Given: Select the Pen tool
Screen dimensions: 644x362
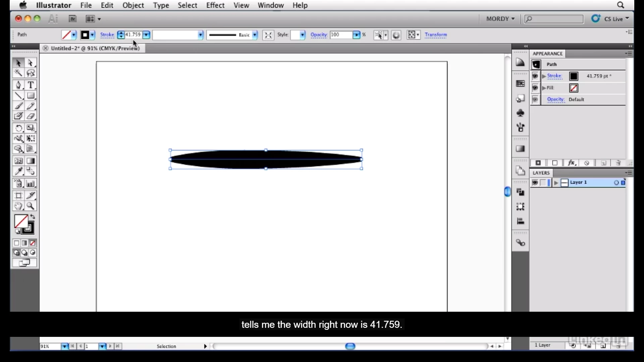Looking at the screenshot, I should click(x=18, y=85).
